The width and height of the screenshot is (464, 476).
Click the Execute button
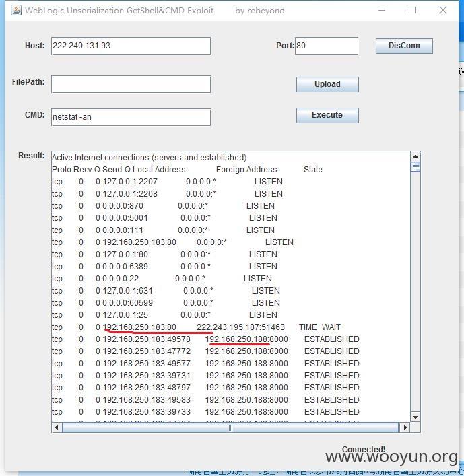[x=327, y=115]
